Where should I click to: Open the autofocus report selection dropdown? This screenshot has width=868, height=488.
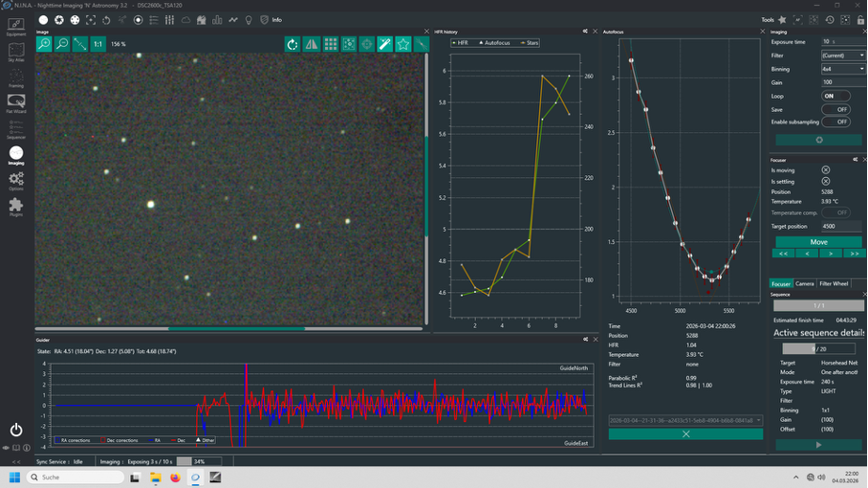pos(685,420)
